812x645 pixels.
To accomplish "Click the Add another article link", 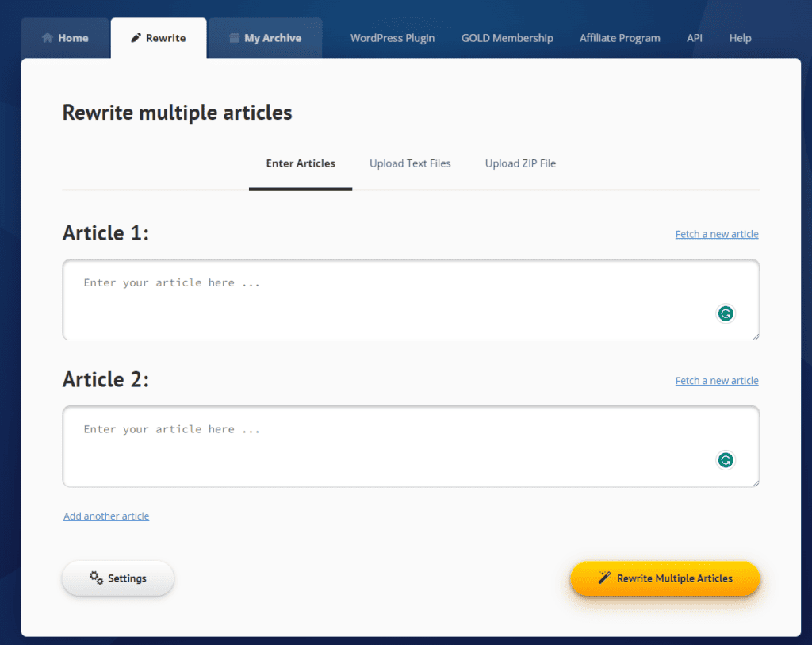I will pos(106,516).
